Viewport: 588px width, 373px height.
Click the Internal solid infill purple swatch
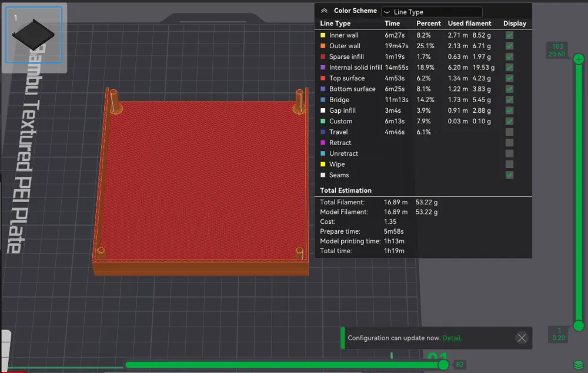[323, 68]
